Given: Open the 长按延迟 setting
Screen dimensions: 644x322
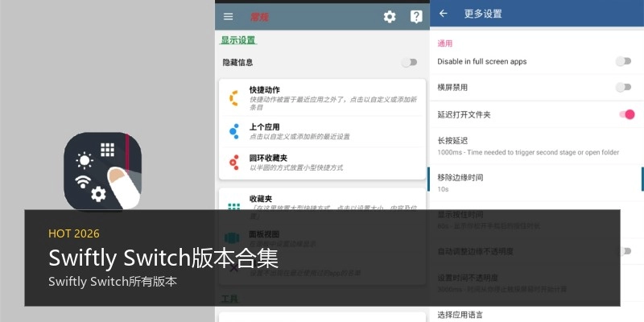Looking at the screenshot, I should click(x=537, y=147).
